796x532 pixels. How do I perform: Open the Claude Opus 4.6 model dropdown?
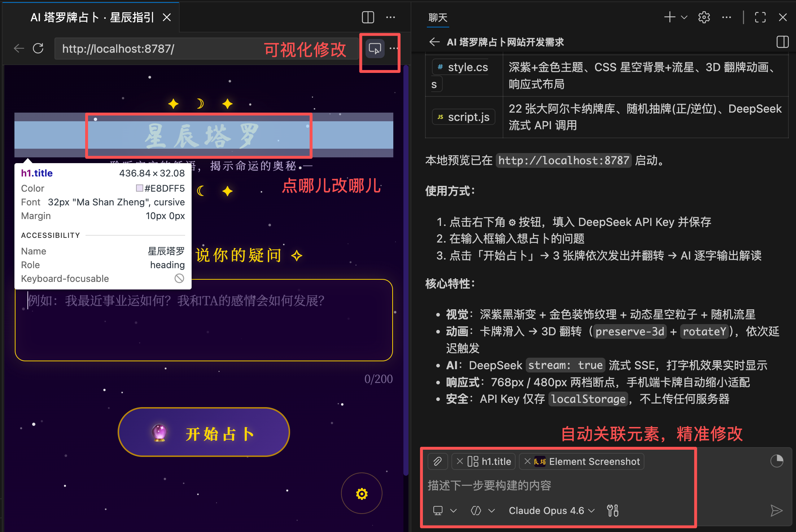click(x=592, y=510)
